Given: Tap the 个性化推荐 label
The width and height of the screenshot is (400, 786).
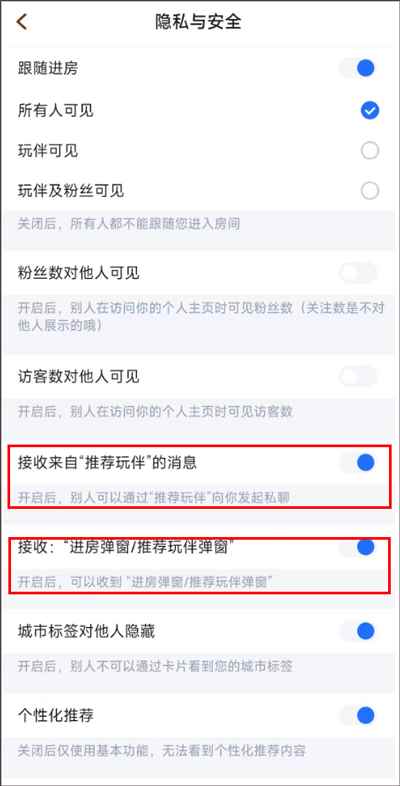Looking at the screenshot, I should point(55,715).
